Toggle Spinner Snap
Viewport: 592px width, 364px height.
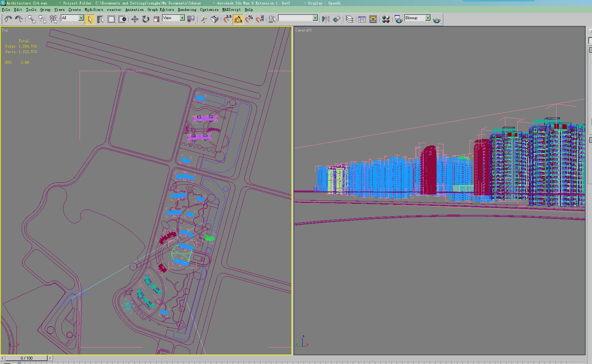[260, 19]
